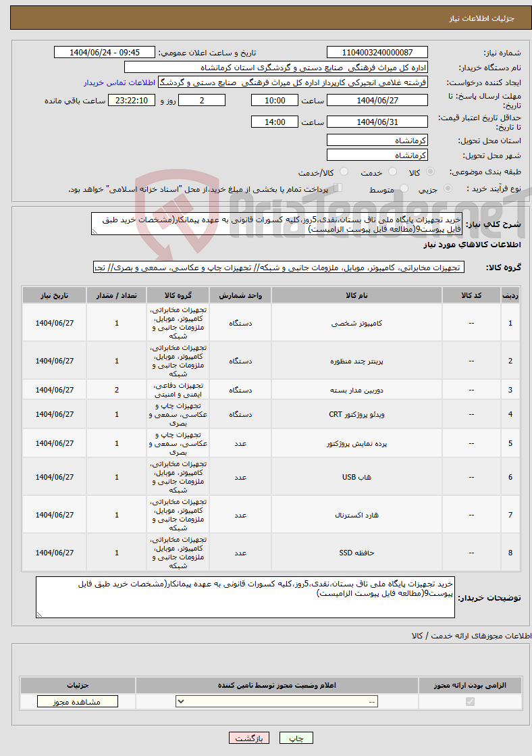Select the کالا/خدمت radio button
Image resolution: width=532 pixels, height=756 pixels.
coord(344,172)
